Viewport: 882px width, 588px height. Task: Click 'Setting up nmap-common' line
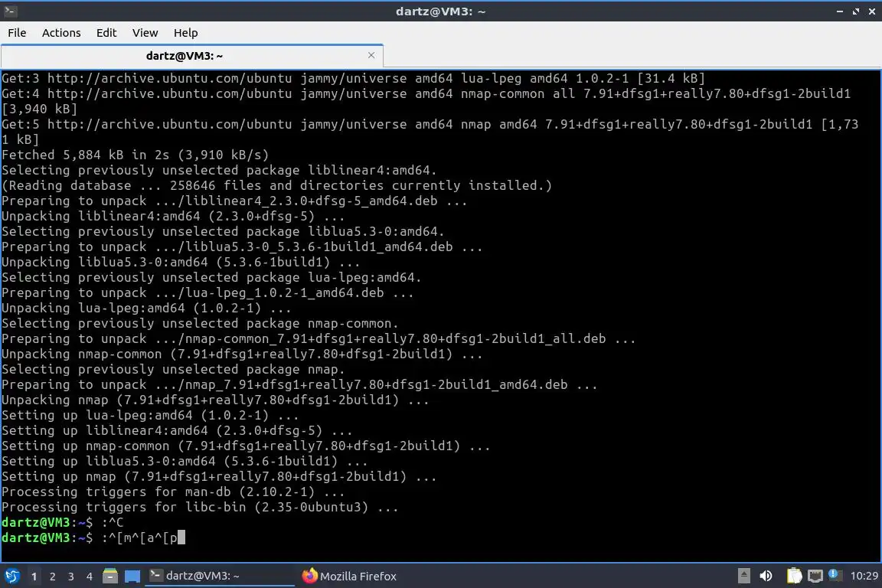point(246,446)
